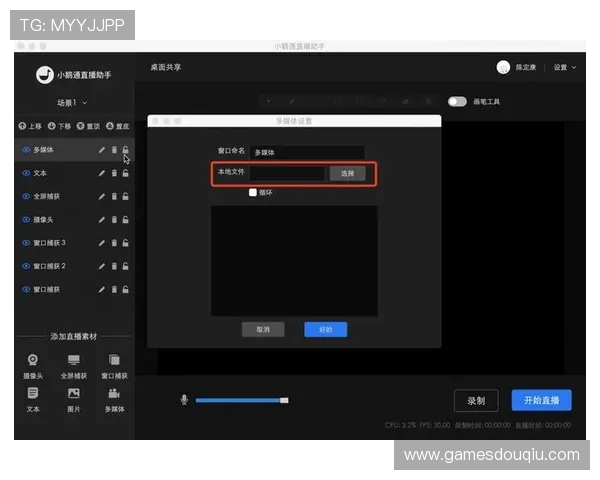600x480 pixels.
Task: Click the blue 开始直播 start streaming button
Action: click(x=541, y=400)
